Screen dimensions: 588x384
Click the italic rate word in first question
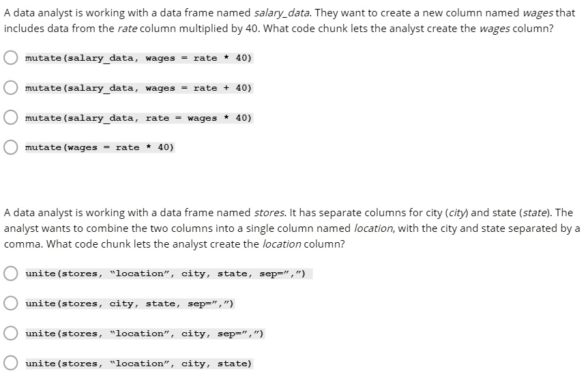(128, 29)
